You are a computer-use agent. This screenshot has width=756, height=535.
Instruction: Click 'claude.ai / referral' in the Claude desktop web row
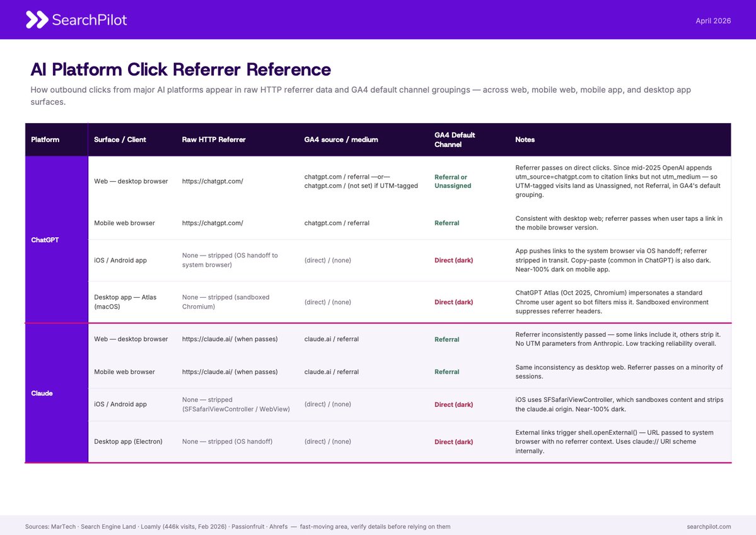click(x=331, y=339)
